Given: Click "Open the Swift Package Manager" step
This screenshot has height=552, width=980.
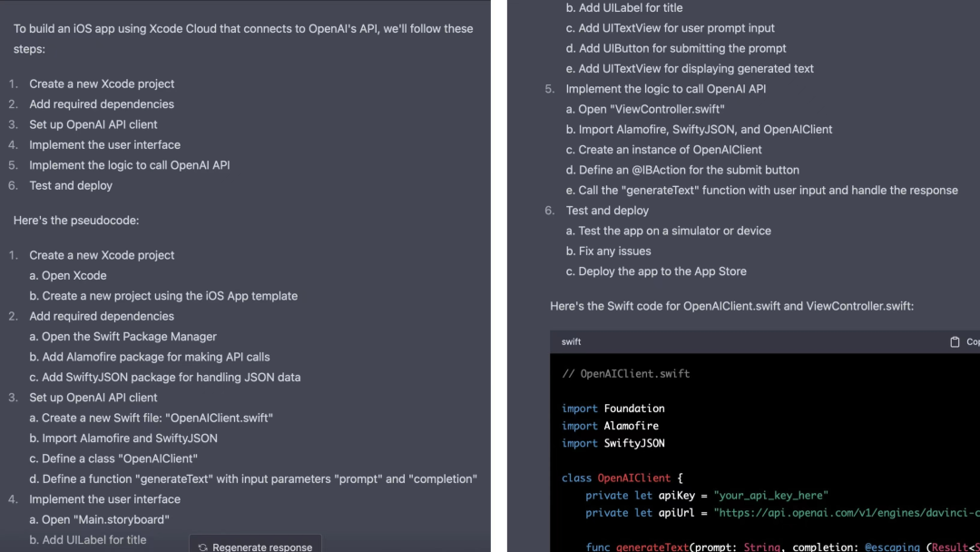Looking at the screenshot, I should point(129,337).
